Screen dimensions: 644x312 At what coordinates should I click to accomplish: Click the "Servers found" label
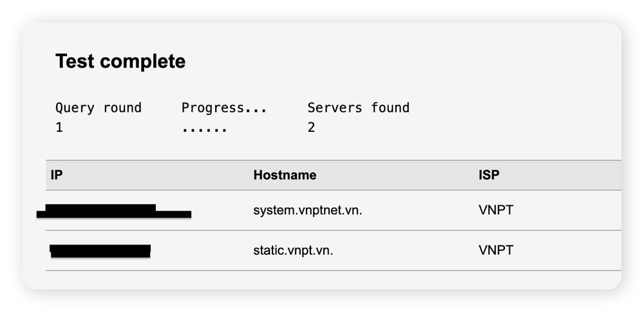(x=358, y=107)
